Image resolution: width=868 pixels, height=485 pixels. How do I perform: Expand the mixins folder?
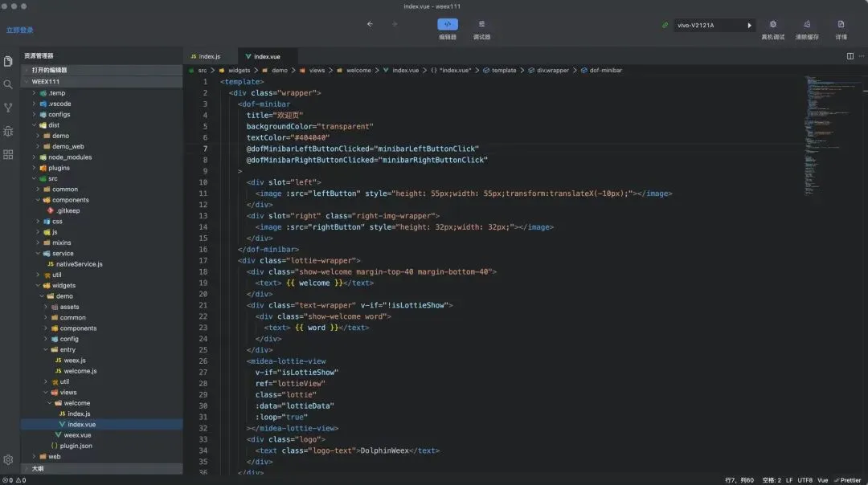click(102, 243)
